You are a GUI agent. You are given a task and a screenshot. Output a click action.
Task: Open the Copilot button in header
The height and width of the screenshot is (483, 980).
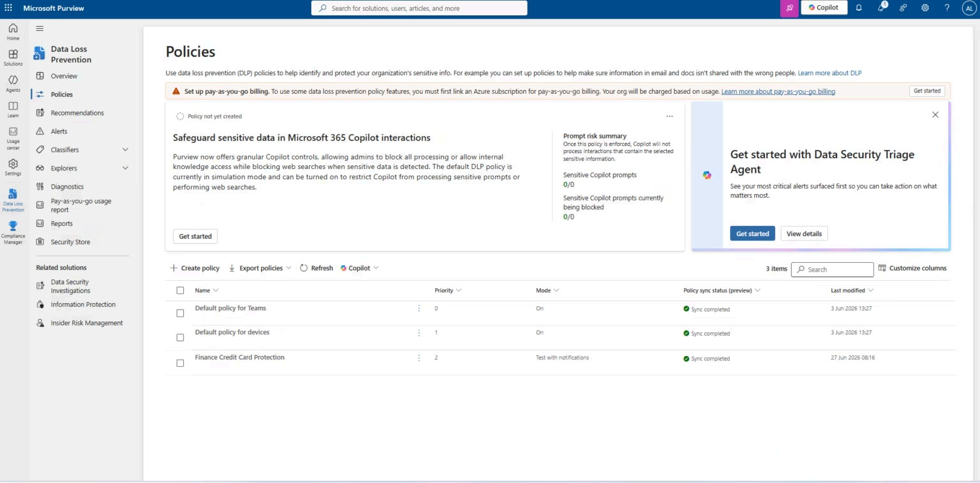click(824, 8)
